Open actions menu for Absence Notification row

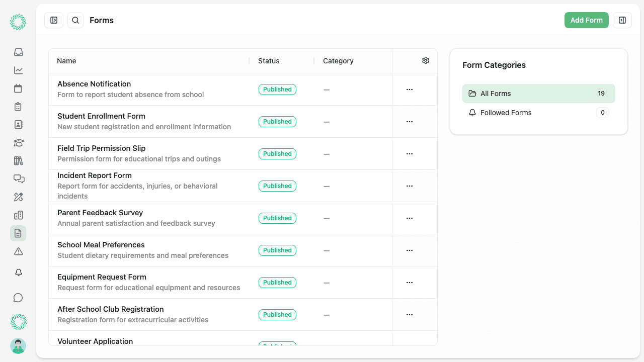tap(409, 89)
